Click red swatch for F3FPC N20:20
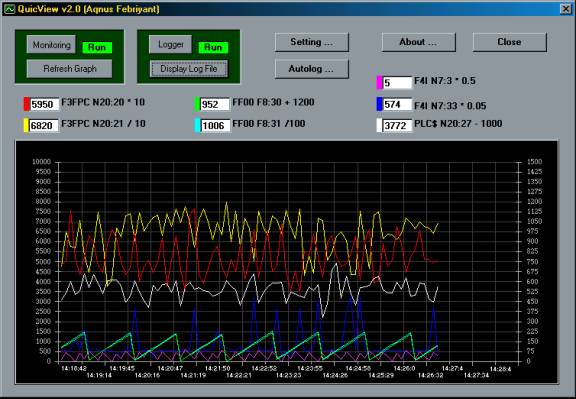 (x=26, y=104)
